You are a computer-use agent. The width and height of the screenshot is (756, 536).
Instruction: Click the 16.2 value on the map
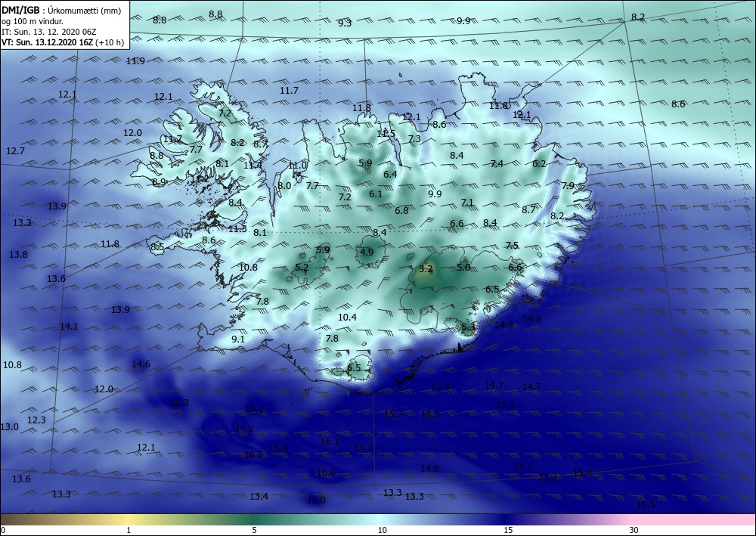(x=253, y=454)
